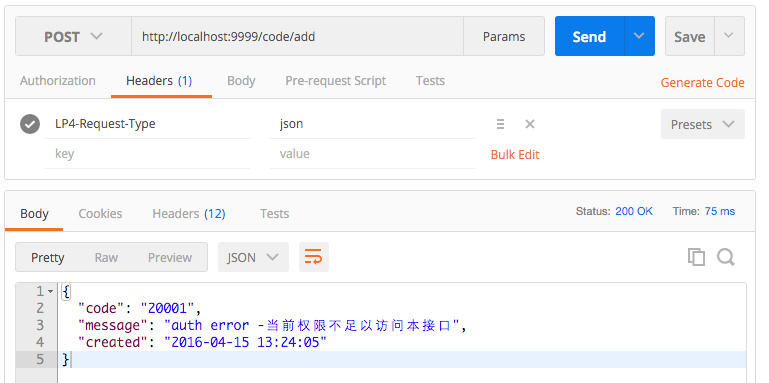Switch to the request Tests tab
This screenshot has height=383, width=769.
430,80
